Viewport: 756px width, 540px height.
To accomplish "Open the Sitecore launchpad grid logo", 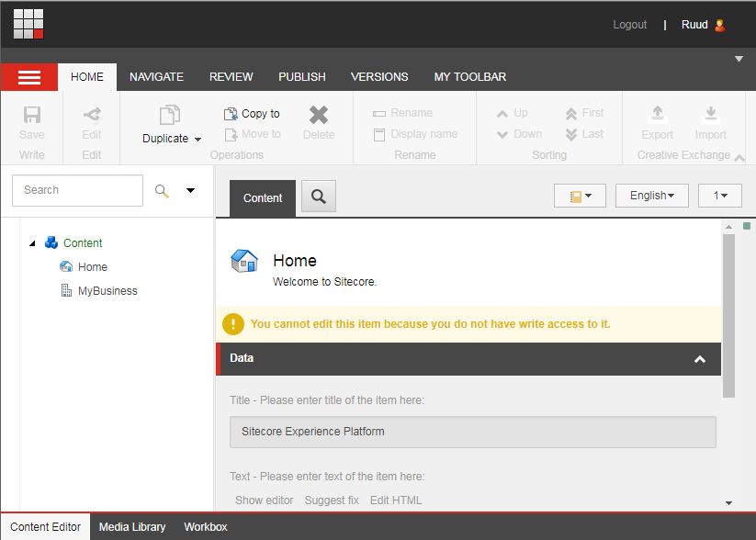I will click(28, 24).
